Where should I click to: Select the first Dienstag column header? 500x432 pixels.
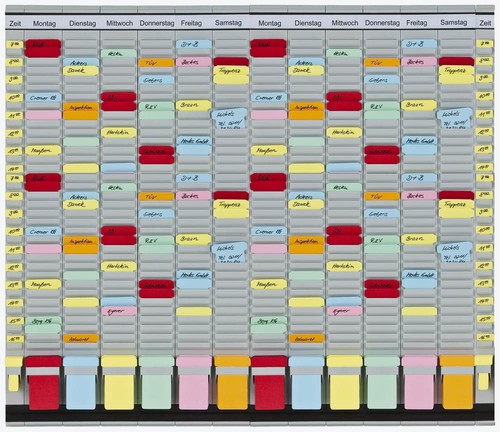point(82,23)
